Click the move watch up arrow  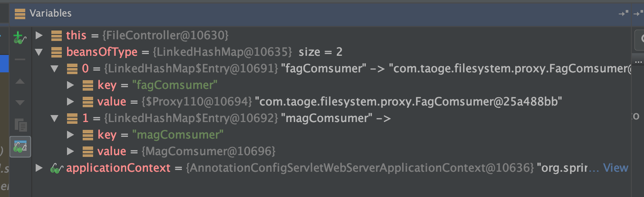point(20,82)
